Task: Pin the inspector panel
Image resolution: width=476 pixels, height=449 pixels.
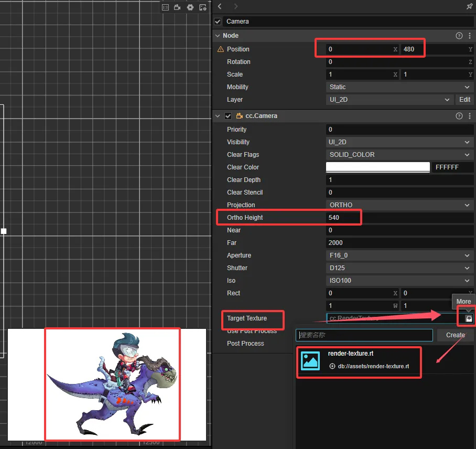Action: pos(469,6)
